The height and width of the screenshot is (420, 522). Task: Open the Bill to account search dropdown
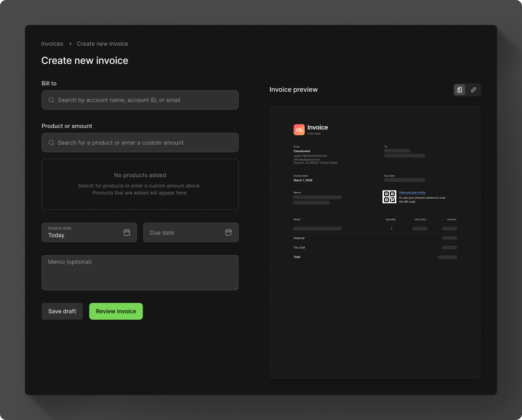click(140, 100)
